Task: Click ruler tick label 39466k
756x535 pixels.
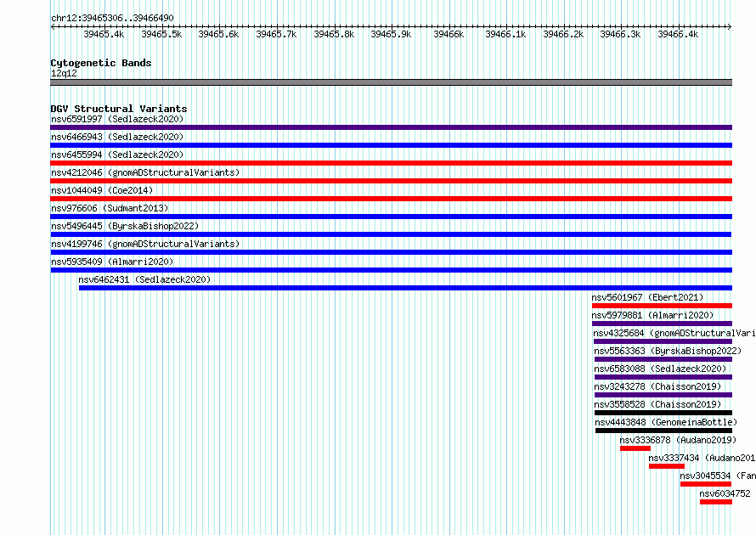Action: 449,34
